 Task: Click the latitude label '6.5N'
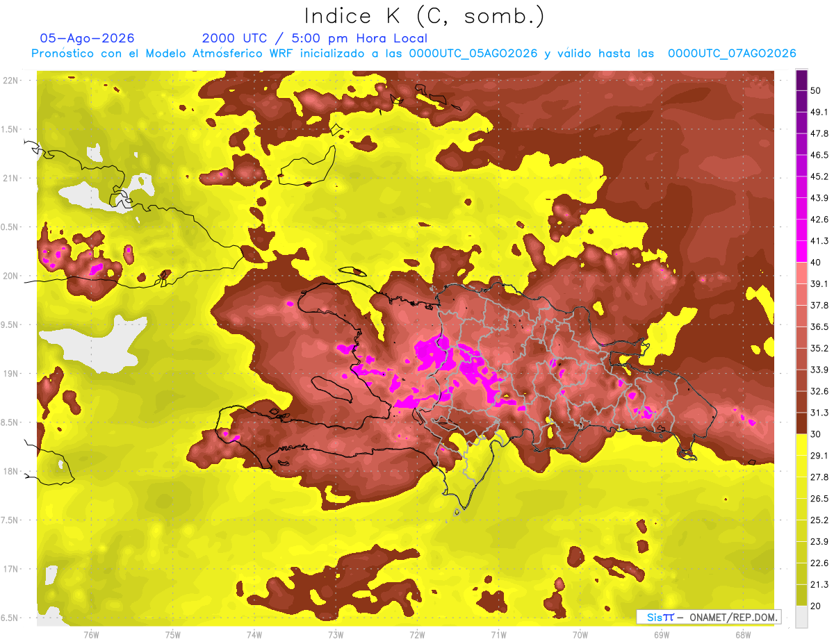[x=10, y=618]
